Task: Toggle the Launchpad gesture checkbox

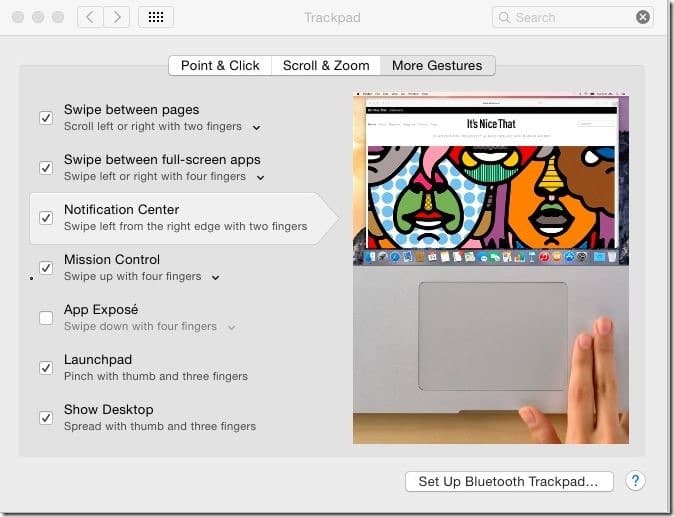Action: tap(46, 368)
